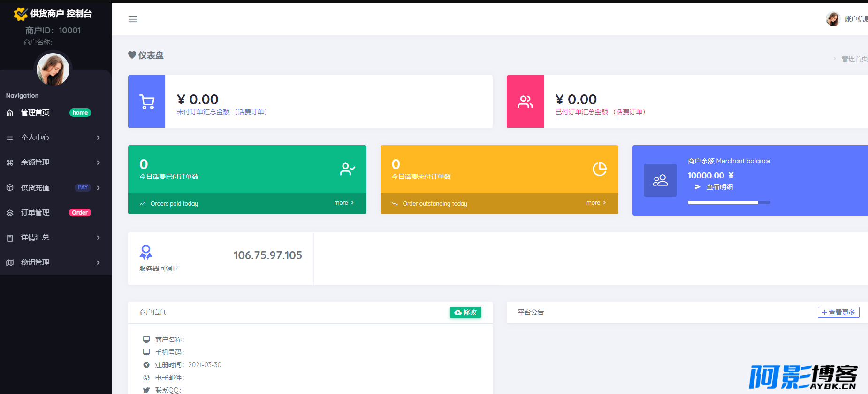This screenshot has height=394, width=868.
Task: Click the Twitter bird icon beside 联系QQ
Action: 146,390
